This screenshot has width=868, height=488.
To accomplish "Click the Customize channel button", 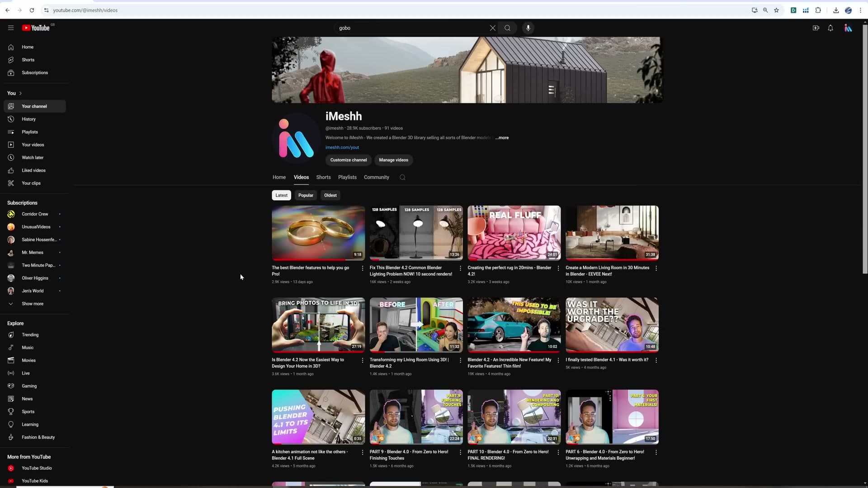I will tap(349, 160).
